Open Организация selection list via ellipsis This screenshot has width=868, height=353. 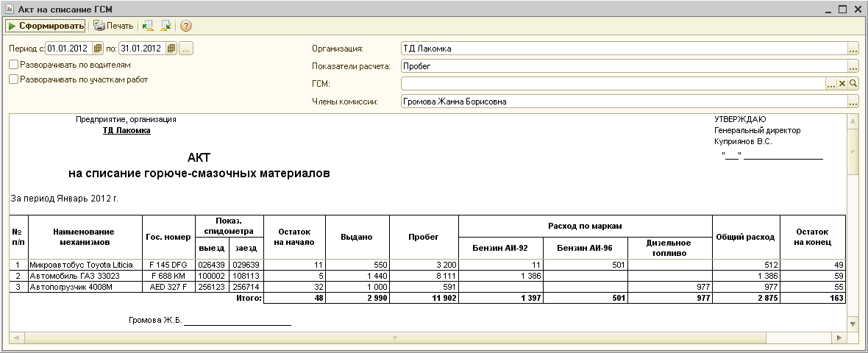[853, 49]
